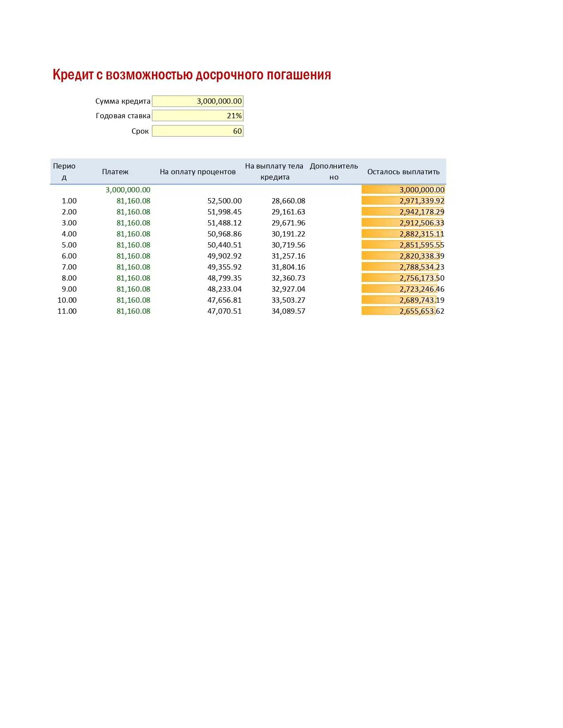Select the principal cell 33,503.27
563x728 pixels.
[288, 300]
